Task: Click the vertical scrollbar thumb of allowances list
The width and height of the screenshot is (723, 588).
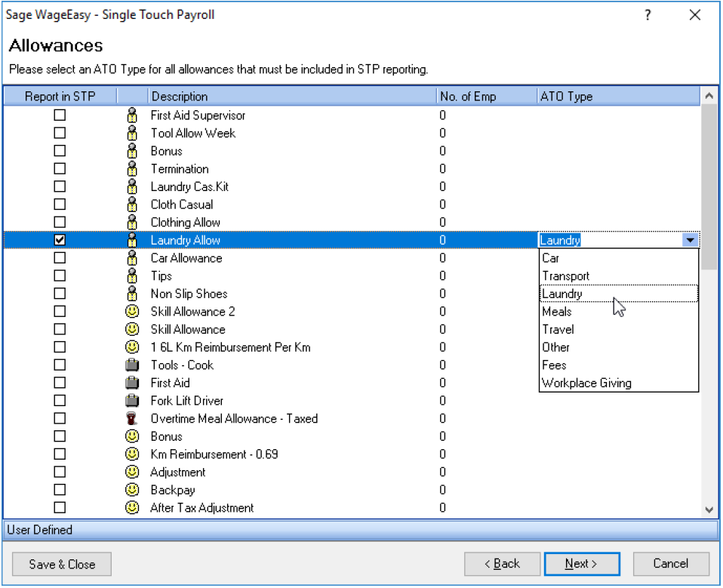Action: tap(709, 187)
